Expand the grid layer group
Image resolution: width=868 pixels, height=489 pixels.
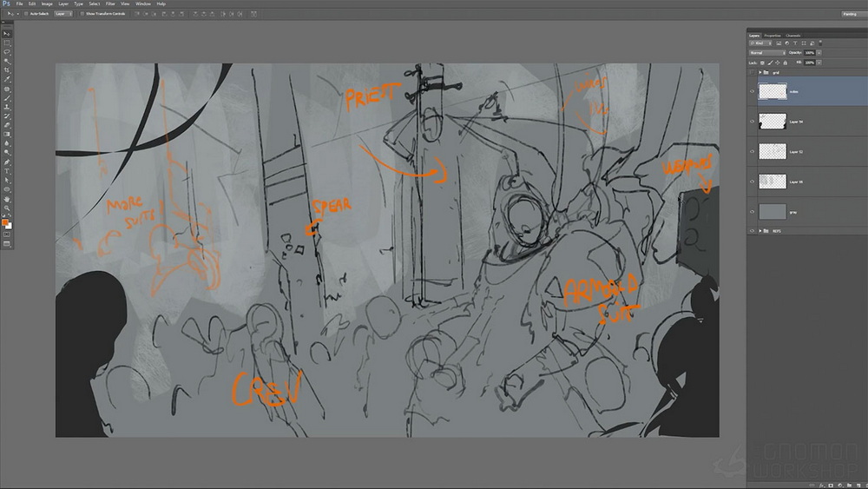pos(760,73)
